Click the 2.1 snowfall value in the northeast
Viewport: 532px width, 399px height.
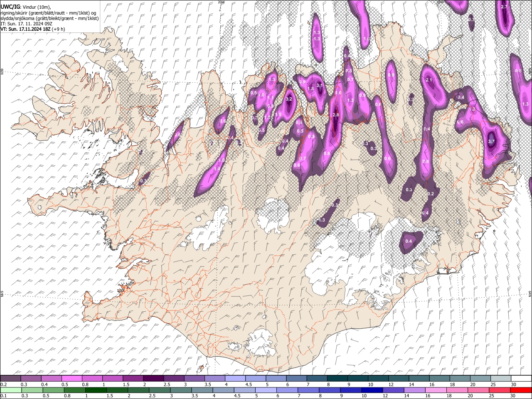[x=429, y=80]
